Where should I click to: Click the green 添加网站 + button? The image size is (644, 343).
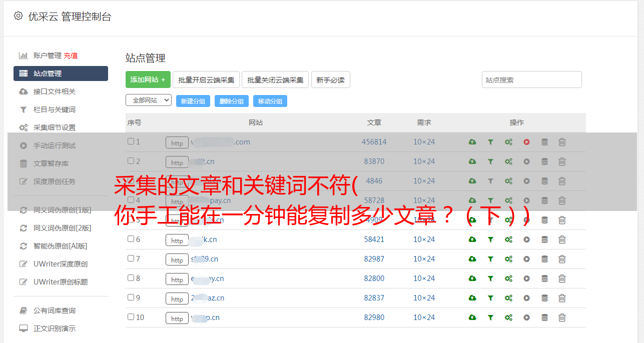(148, 79)
